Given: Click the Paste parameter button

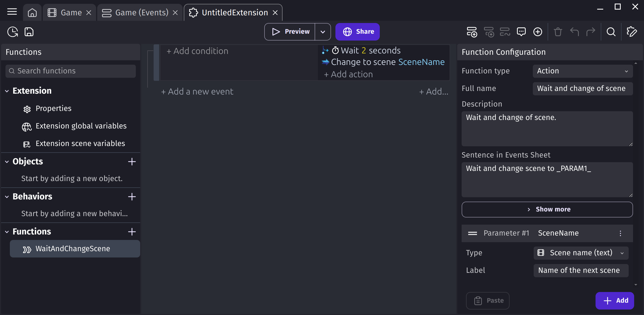Looking at the screenshot, I should 488,301.
